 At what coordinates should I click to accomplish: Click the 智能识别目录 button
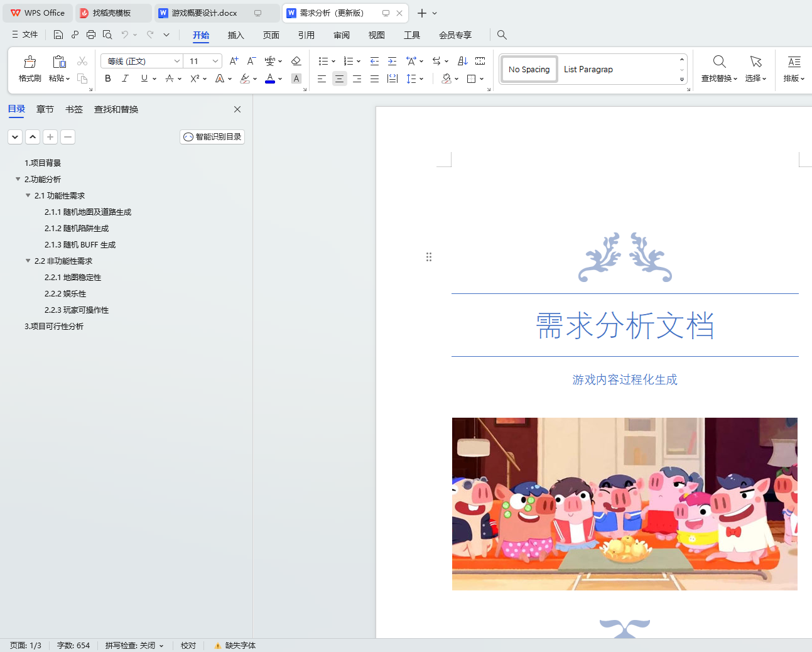212,137
